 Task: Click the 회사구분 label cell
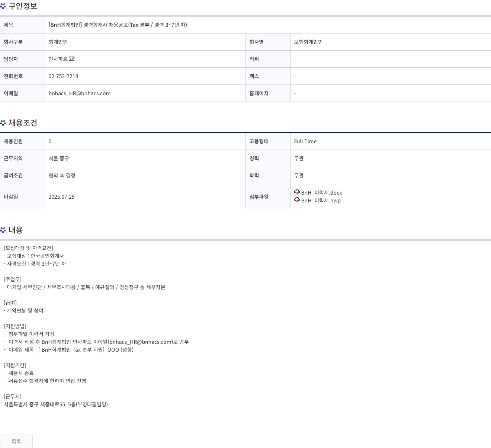coord(22,42)
